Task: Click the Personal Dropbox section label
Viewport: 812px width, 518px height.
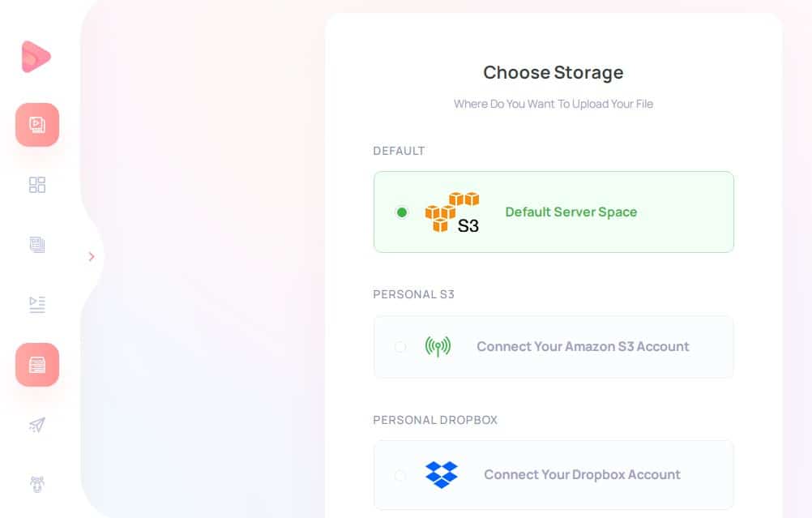Action: point(435,420)
